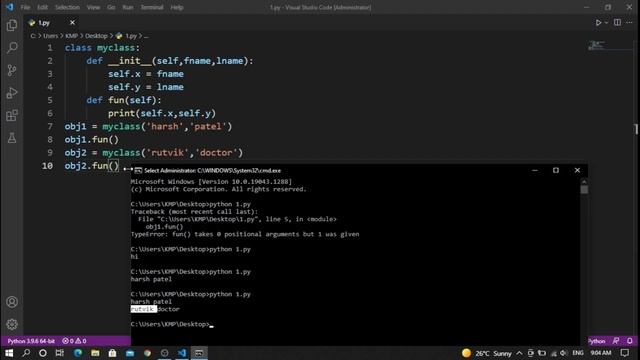The height and width of the screenshot is (360, 640).
Task: Close the 1.py editor tab
Action: tap(72, 23)
